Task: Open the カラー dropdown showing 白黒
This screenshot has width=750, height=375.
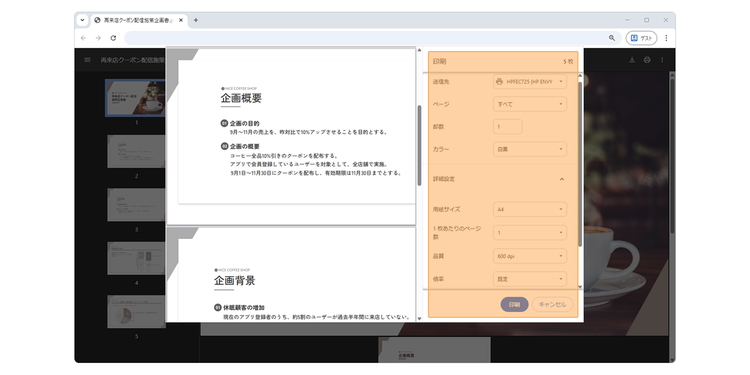Action: pyautogui.click(x=530, y=149)
